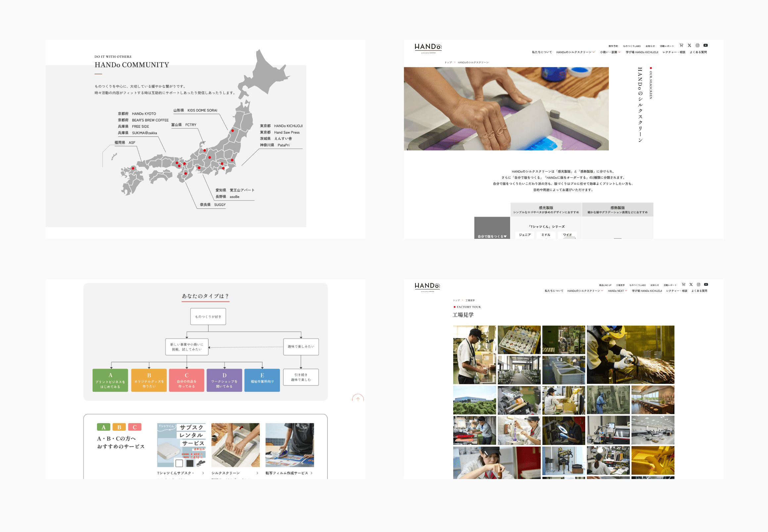768x532 pixels.
Task: Select the purple D workshop box
Action: (224, 380)
